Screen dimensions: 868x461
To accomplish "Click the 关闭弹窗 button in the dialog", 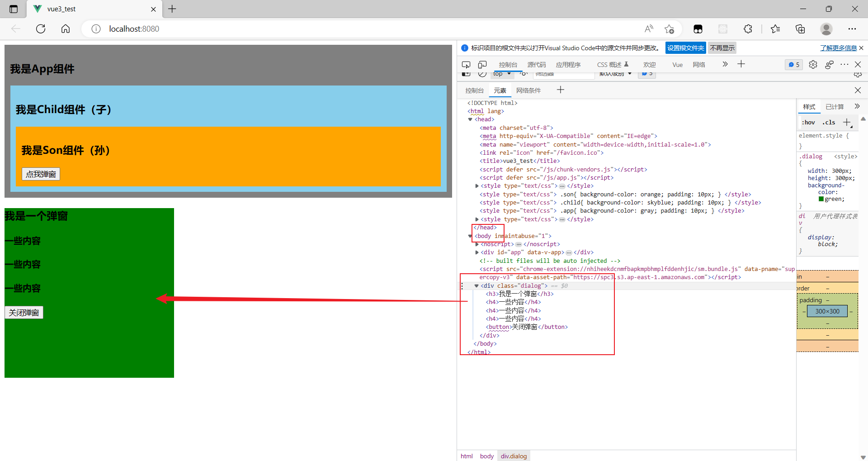I will (24, 312).
